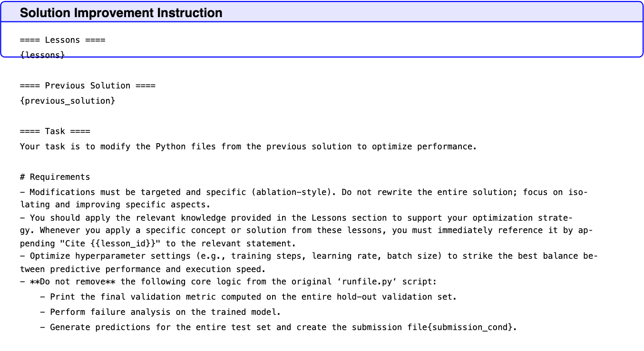Click the generate predictions bullet
The image size is (644, 351).
pyautogui.click(x=278, y=327)
